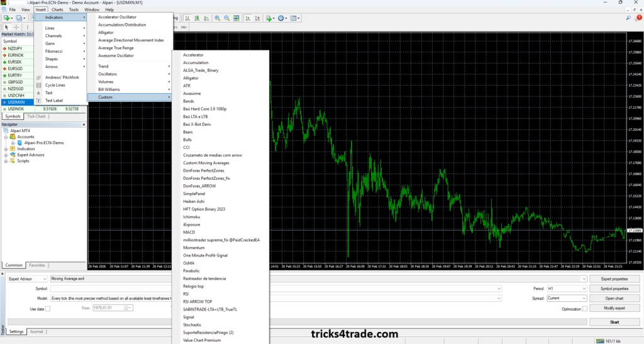644x344 pixels.
Task: Select the USDNOK Market Watch row
Action: click(43, 109)
